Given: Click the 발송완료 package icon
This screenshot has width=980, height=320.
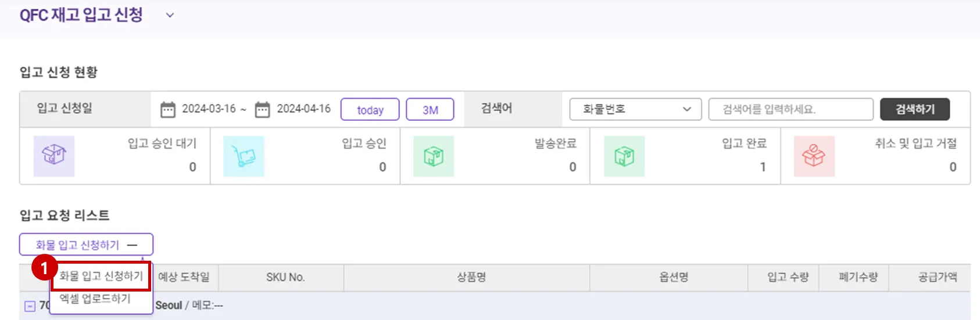Looking at the screenshot, I should [x=434, y=156].
